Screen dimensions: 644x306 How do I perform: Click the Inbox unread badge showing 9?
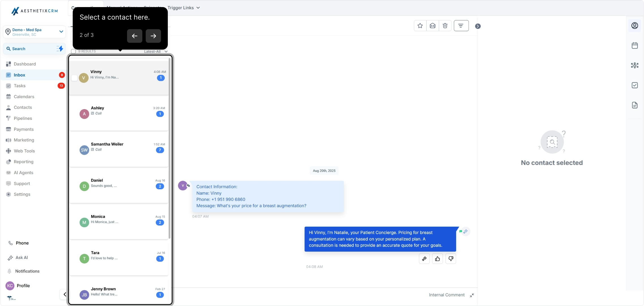(62, 75)
